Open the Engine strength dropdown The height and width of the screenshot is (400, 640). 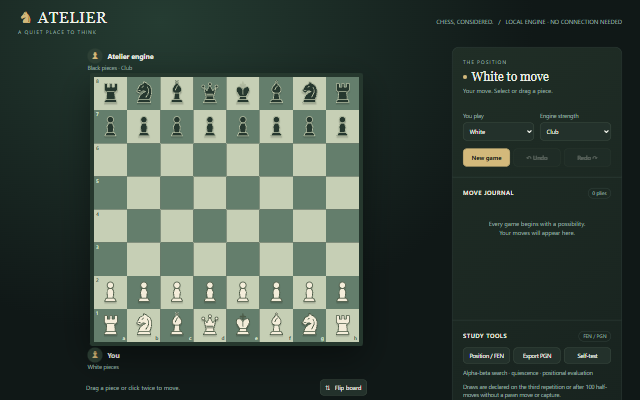pyautogui.click(x=575, y=131)
